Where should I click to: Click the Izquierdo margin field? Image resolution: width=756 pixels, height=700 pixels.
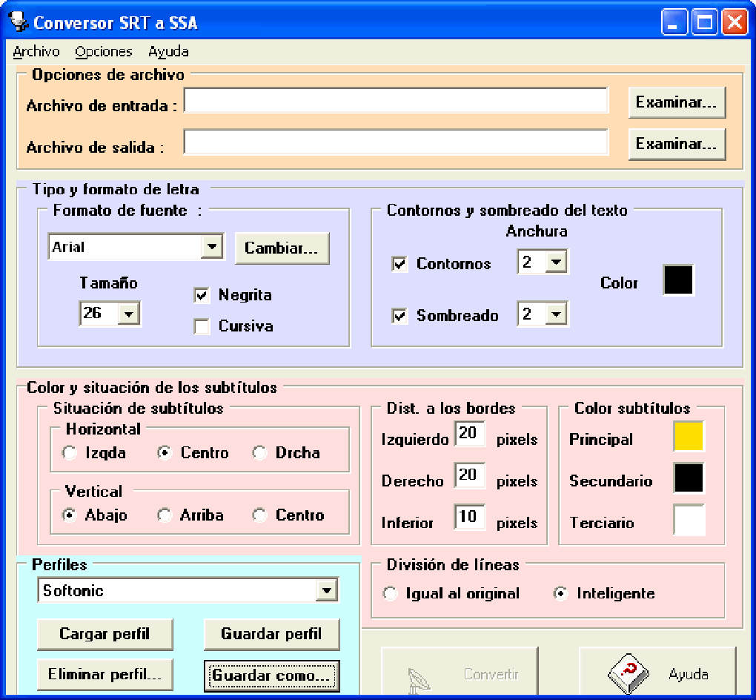tap(470, 433)
